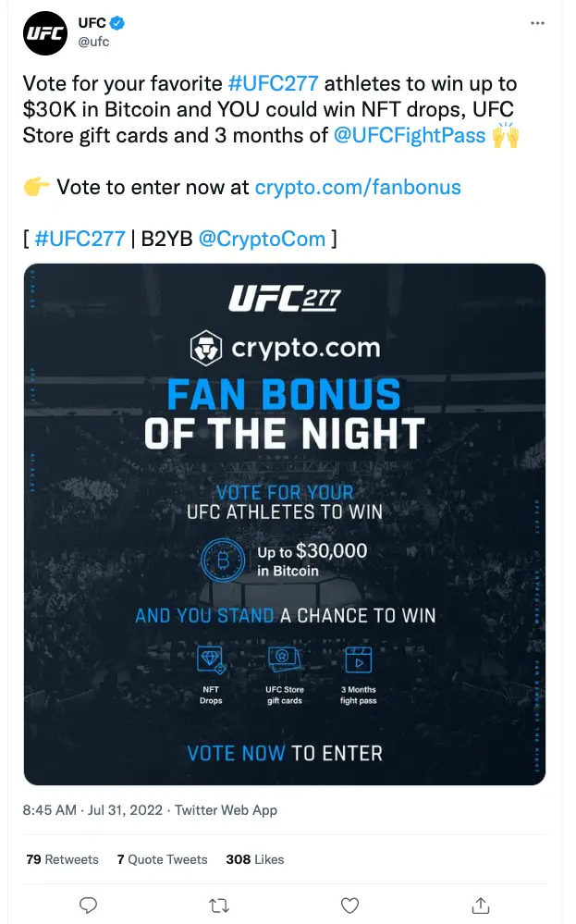Retweet this UFC post
The height and width of the screenshot is (924, 576).
pyautogui.click(x=219, y=906)
